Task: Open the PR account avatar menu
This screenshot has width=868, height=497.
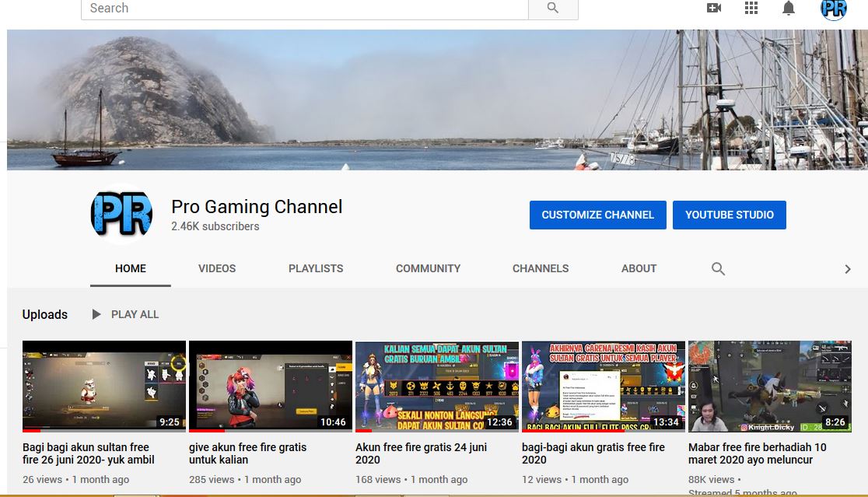Action: [x=834, y=9]
